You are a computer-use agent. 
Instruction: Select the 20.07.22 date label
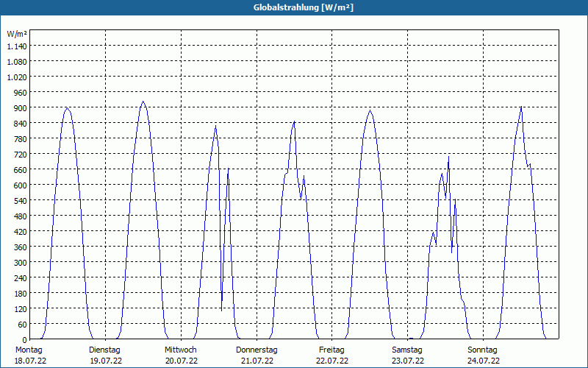[182, 361]
